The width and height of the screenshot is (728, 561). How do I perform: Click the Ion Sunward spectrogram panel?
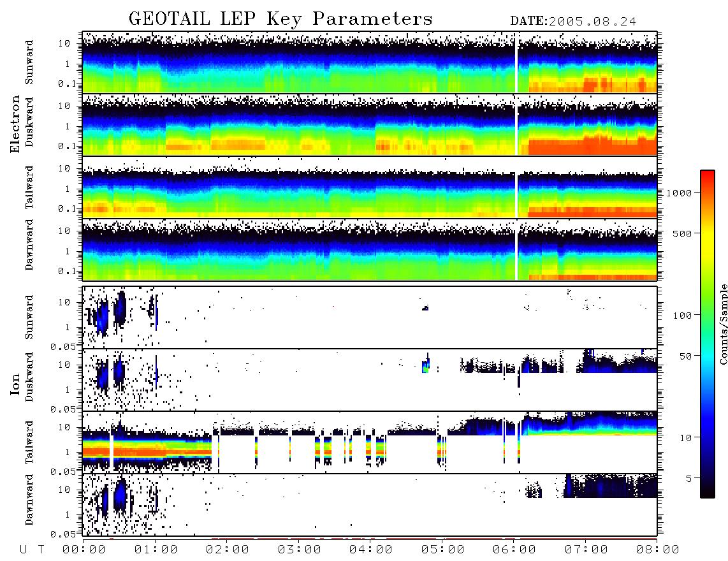[370, 317]
